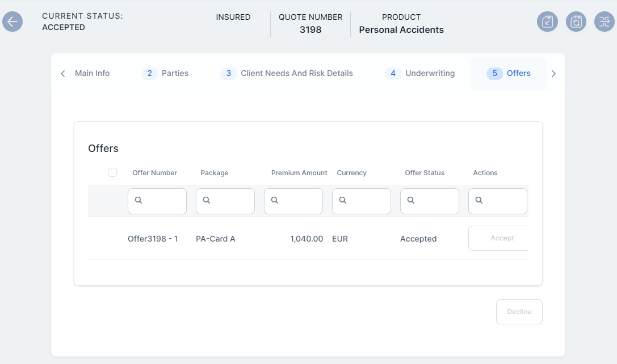Click the back arrow button

[12, 22]
